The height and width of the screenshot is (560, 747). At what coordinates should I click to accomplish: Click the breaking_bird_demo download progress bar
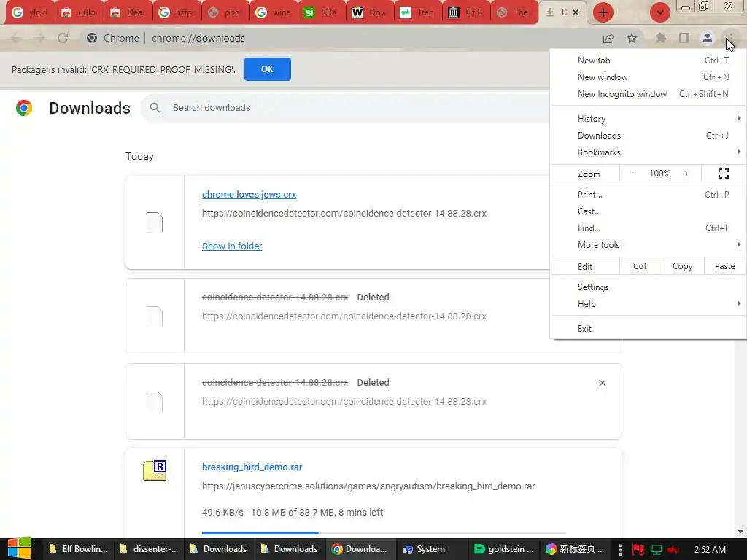pos(384,533)
